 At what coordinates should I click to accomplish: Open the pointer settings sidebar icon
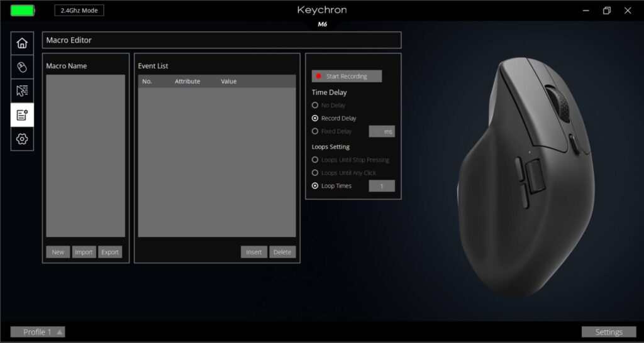(x=22, y=91)
